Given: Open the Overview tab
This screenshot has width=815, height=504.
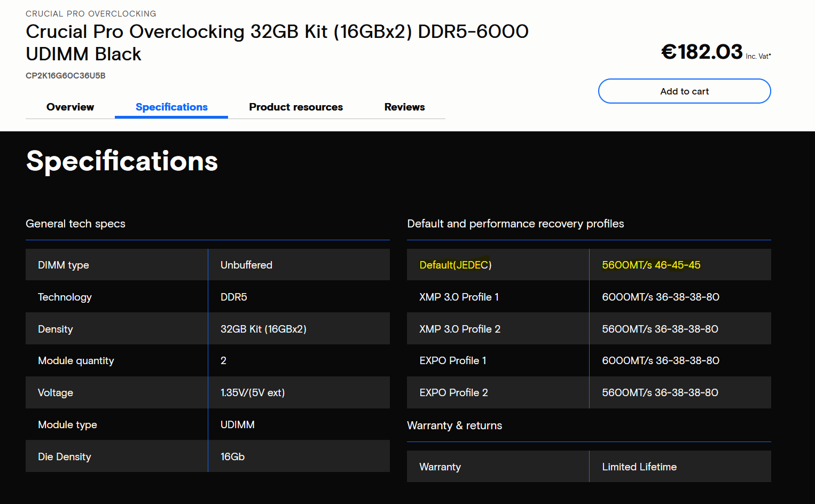Looking at the screenshot, I should [x=70, y=107].
